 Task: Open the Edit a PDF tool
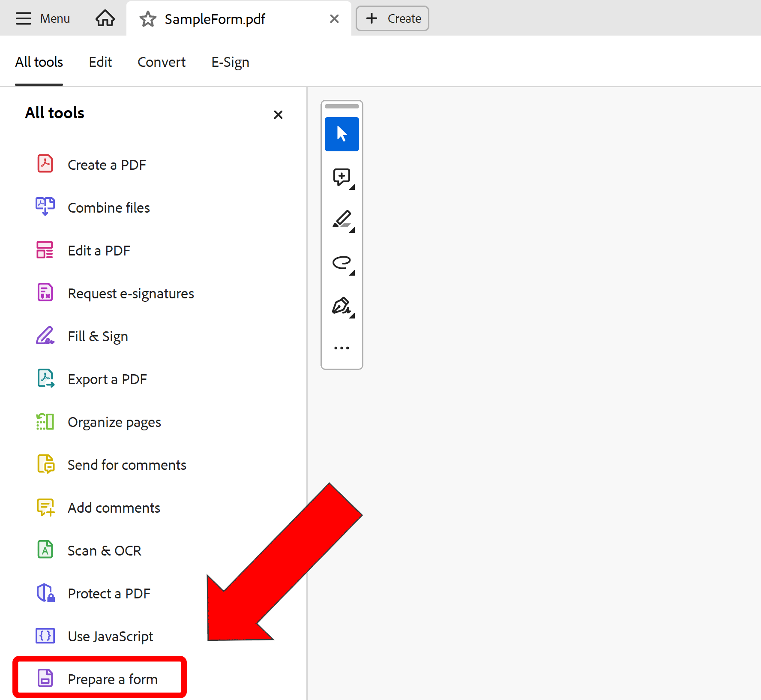click(x=99, y=250)
